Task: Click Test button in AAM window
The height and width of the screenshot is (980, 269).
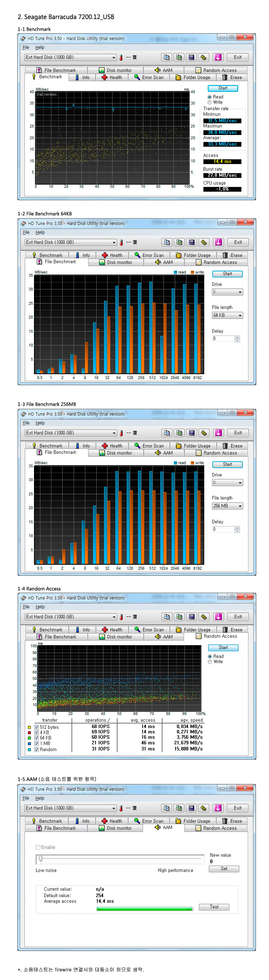Action: (x=214, y=907)
